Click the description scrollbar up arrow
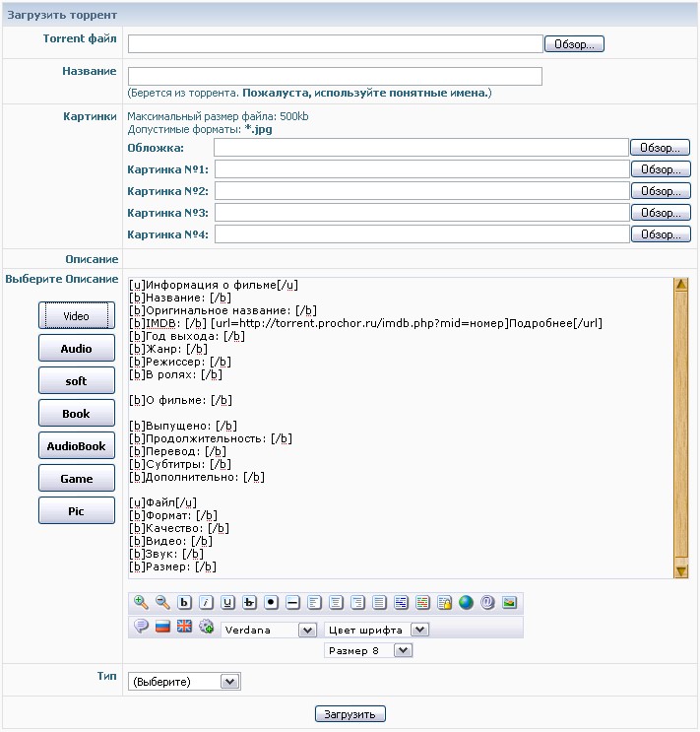Screen dimensions: 700x732 (x=681, y=285)
